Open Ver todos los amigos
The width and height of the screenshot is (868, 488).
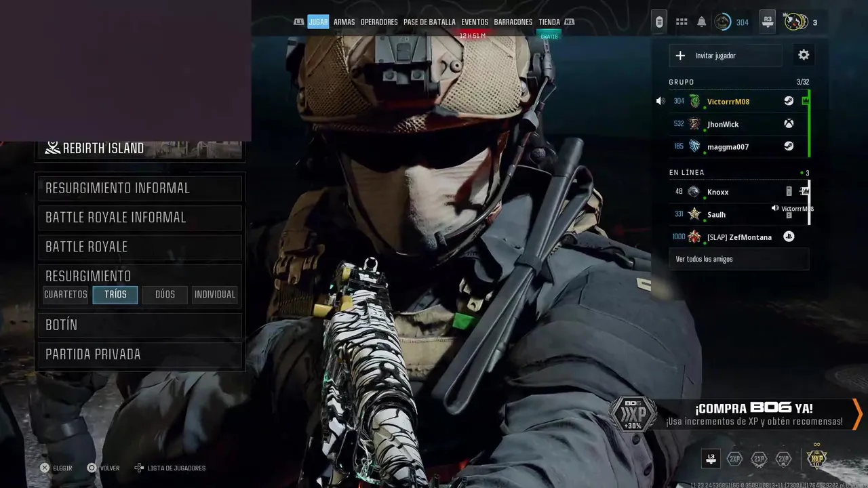tap(739, 259)
